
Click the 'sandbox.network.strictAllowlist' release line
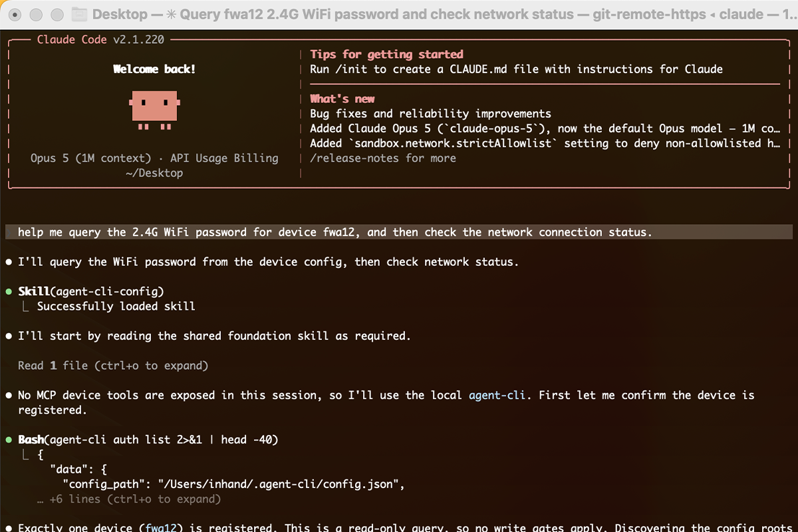544,143
